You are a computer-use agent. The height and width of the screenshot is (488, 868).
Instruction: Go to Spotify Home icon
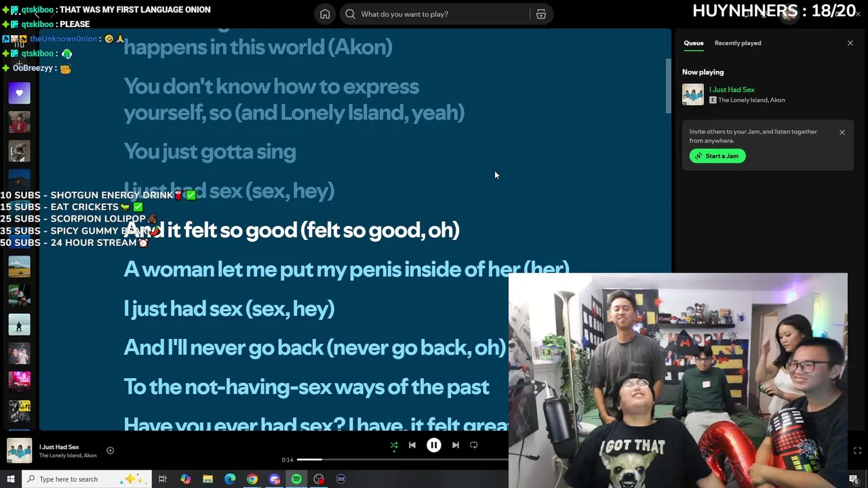(325, 14)
